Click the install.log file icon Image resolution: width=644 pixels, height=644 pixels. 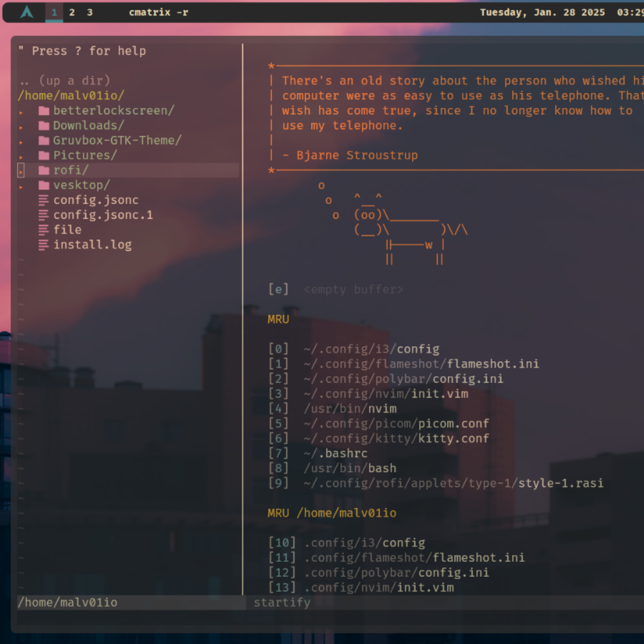(43, 245)
